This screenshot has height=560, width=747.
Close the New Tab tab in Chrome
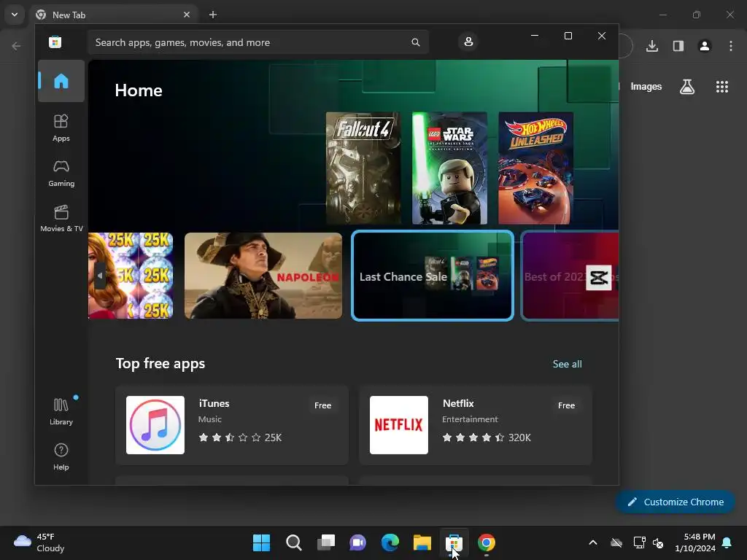point(187,15)
